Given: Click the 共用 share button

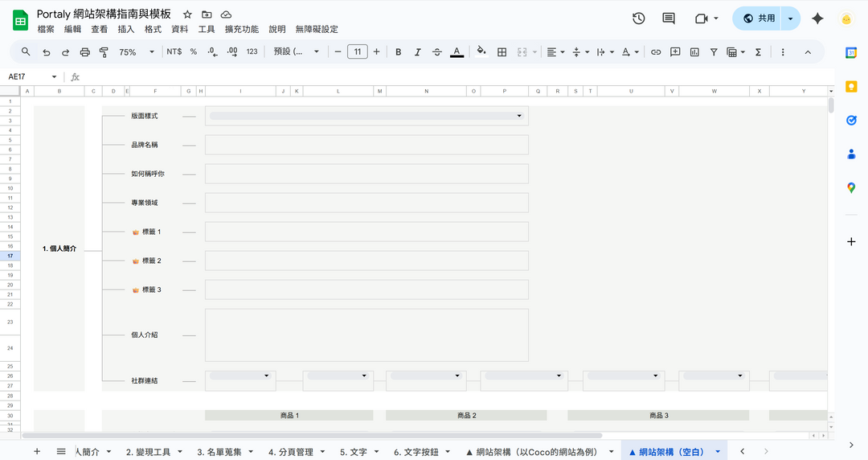Looking at the screenshot, I should click(758, 18).
